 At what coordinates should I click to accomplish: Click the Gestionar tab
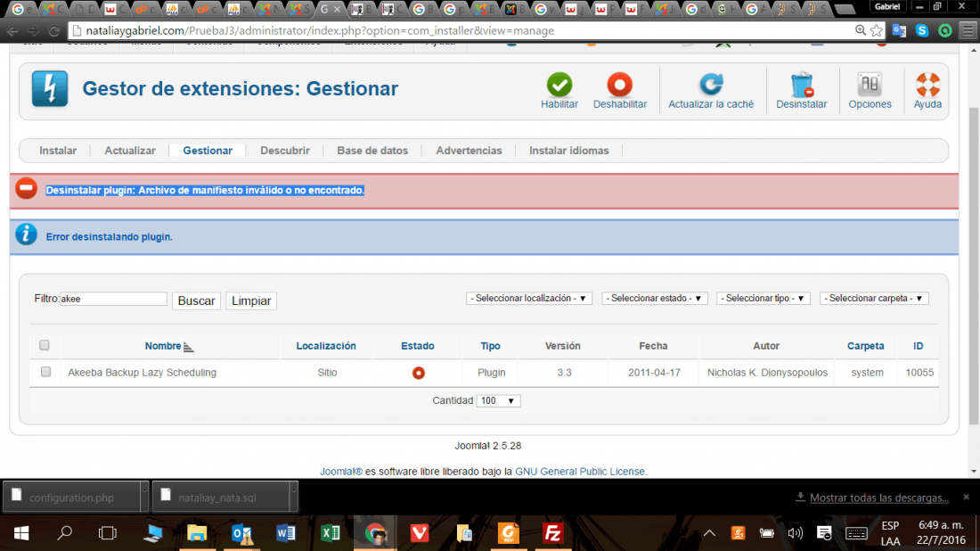[208, 151]
